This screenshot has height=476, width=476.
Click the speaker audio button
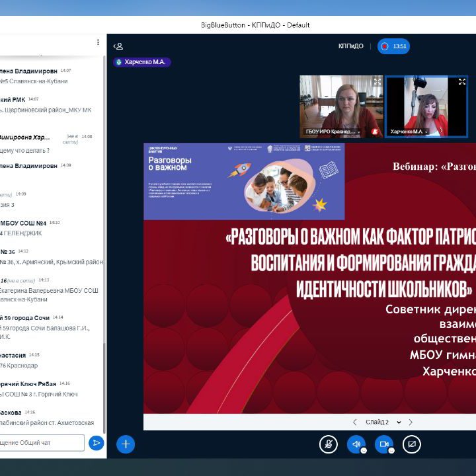coord(356,444)
